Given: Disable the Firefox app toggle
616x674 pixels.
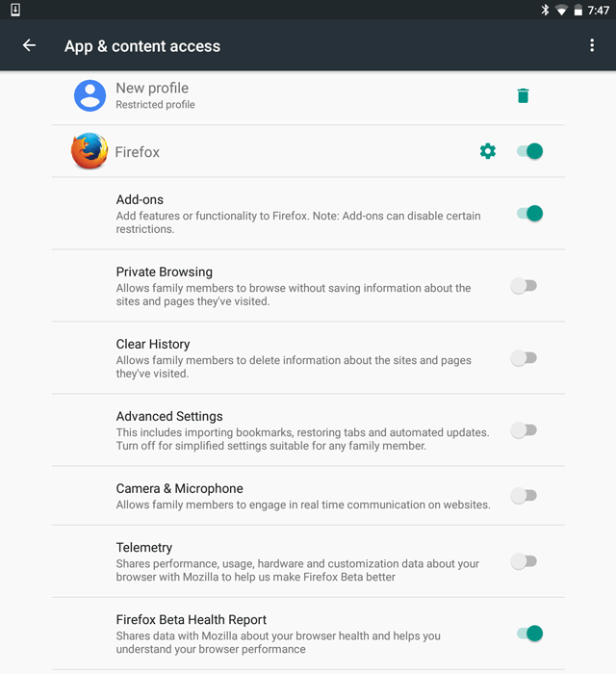Looking at the screenshot, I should coord(529,151).
